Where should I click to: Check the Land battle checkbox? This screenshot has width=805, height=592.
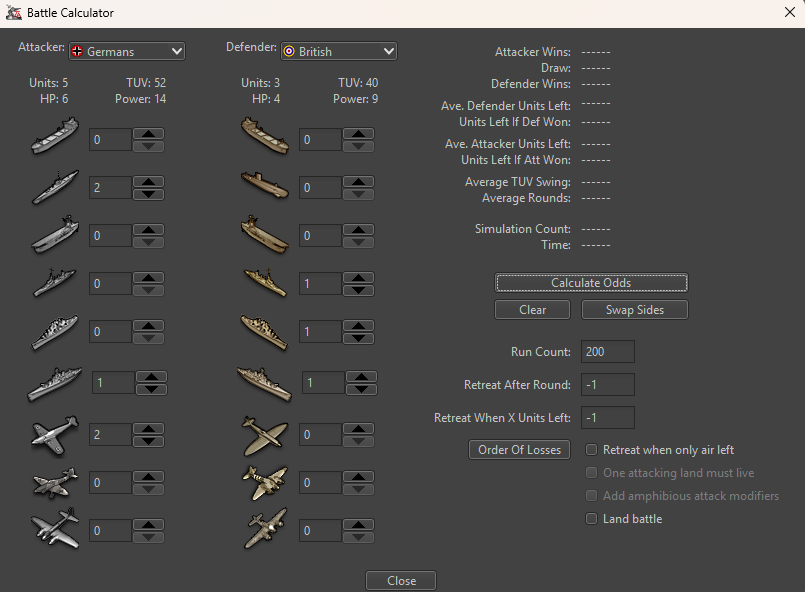coord(592,519)
